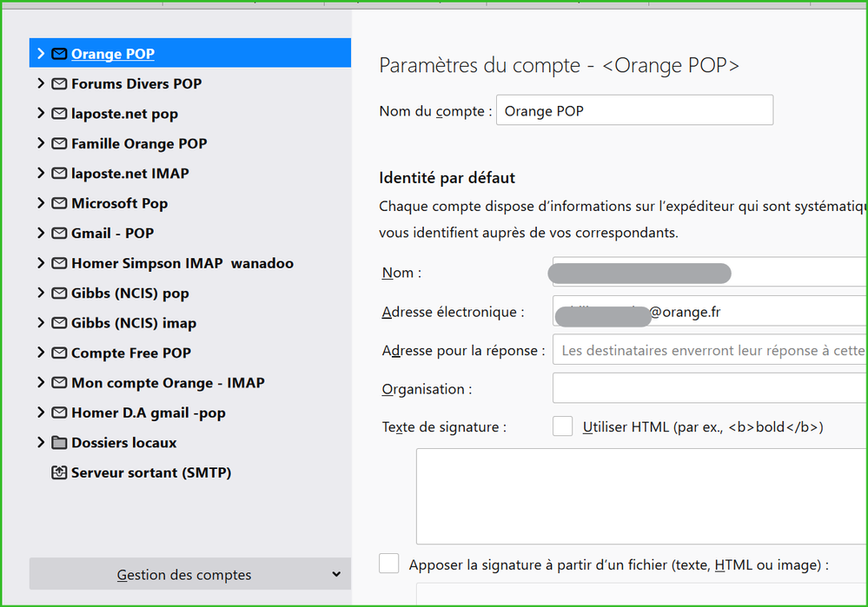The height and width of the screenshot is (607, 868).
Task: Expand the Gibbs (NCIS) imap account
Action: pos(41,322)
